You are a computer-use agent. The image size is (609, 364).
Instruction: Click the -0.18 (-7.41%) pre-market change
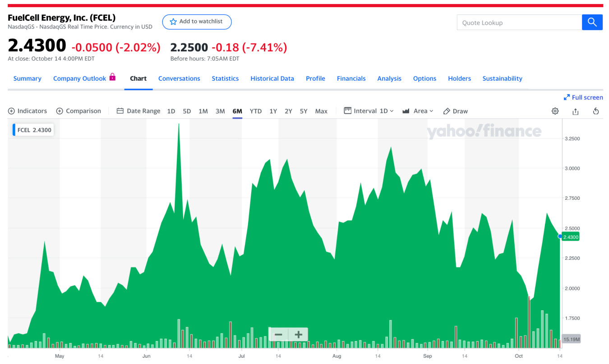click(x=249, y=47)
